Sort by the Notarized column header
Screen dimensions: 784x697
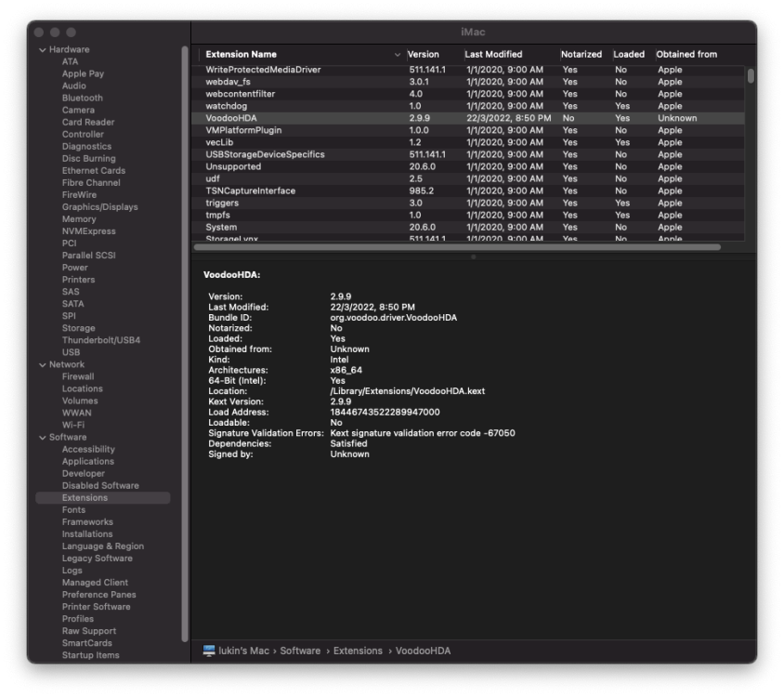581,55
